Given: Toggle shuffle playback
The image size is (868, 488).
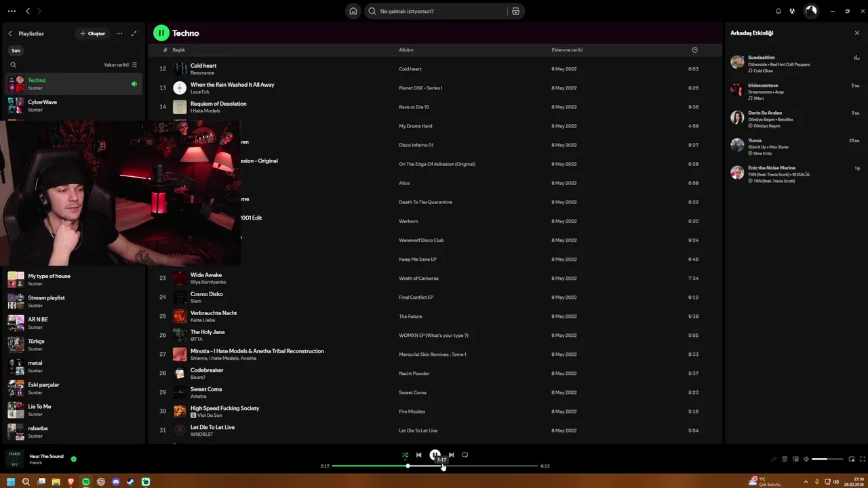Looking at the screenshot, I should 405,455.
